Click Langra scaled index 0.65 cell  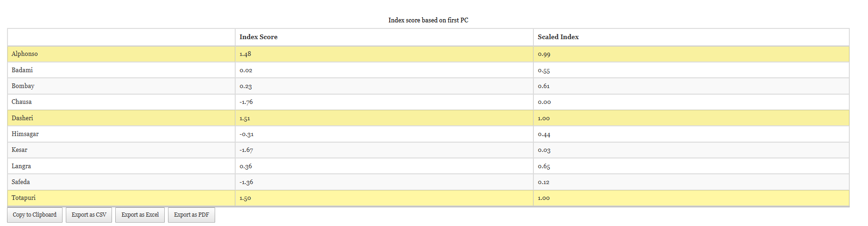[x=691, y=166]
